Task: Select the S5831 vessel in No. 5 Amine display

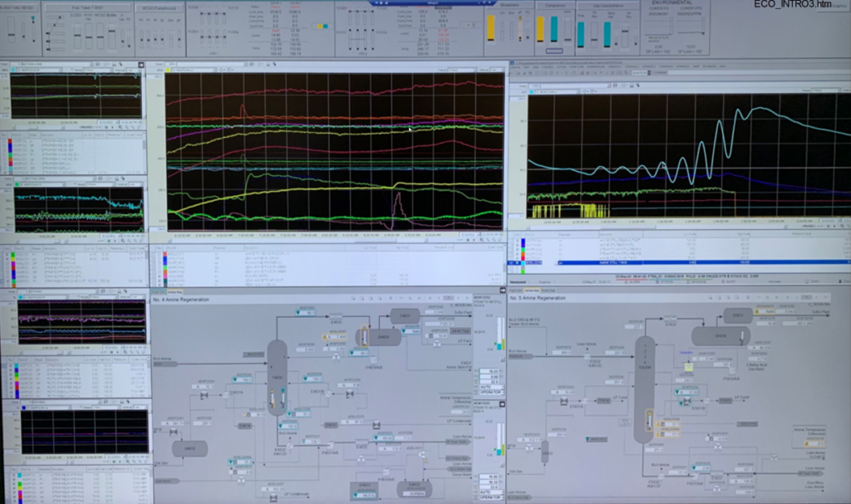Action: pos(738,316)
